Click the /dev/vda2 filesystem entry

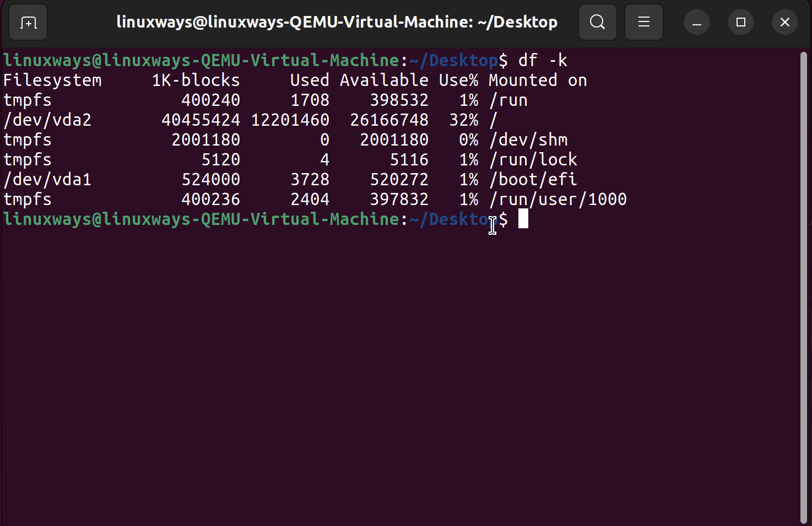pyautogui.click(x=47, y=120)
